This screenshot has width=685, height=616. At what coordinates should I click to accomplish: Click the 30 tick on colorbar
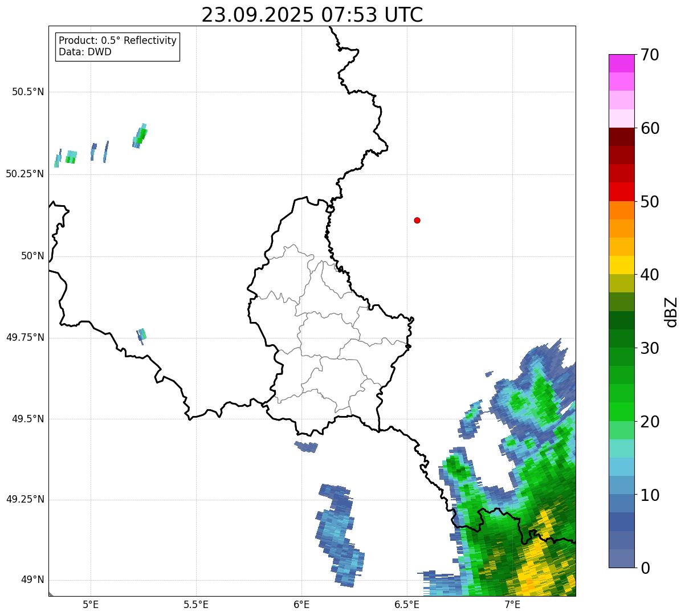pos(649,348)
